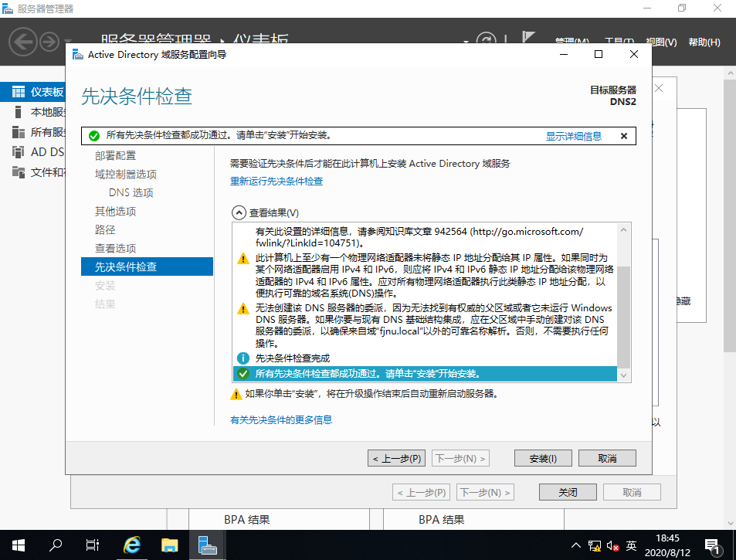Click notifications flag icon in Server Manager
The height and width of the screenshot is (560, 736).
point(529,36)
